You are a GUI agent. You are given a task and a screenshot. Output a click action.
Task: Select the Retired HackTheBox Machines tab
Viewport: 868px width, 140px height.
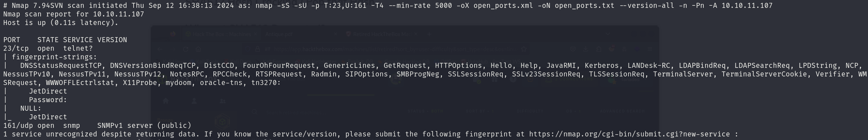(381, 34)
